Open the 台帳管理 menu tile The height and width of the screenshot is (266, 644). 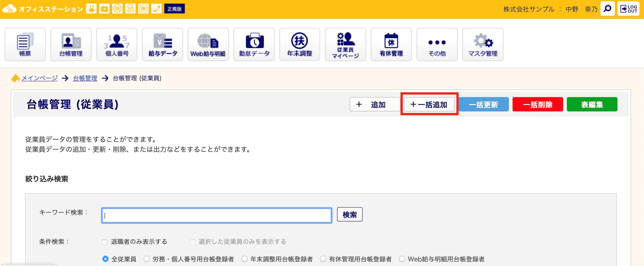[x=71, y=44]
